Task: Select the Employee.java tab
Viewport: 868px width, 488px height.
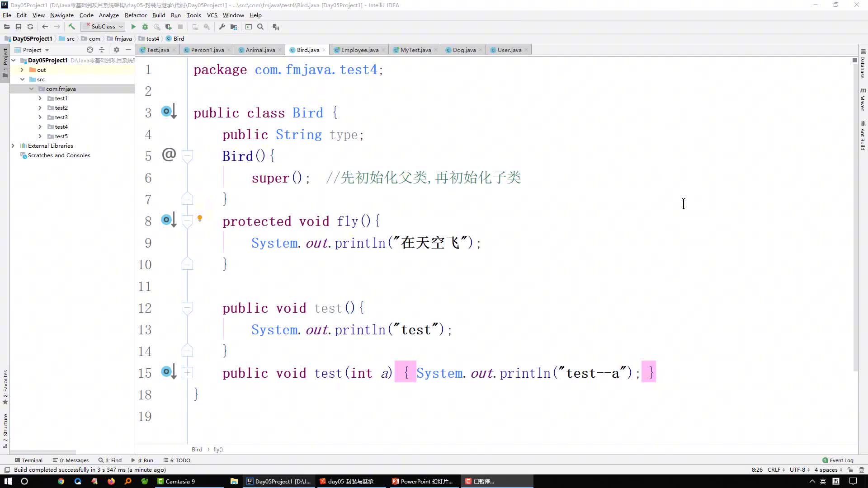Action: pos(359,49)
